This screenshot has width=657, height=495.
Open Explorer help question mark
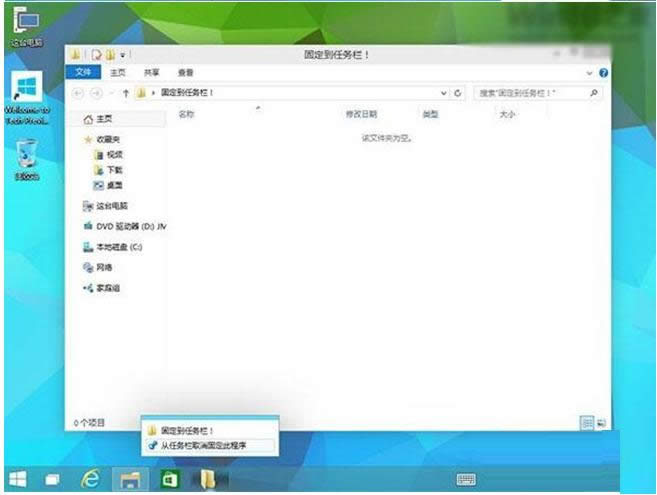pos(603,73)
